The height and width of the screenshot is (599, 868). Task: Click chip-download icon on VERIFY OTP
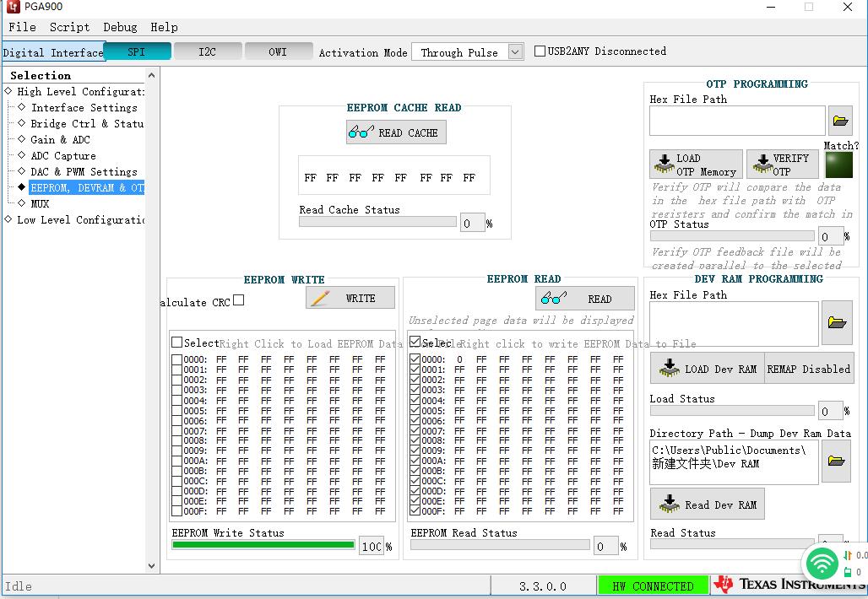click(762, 164)
